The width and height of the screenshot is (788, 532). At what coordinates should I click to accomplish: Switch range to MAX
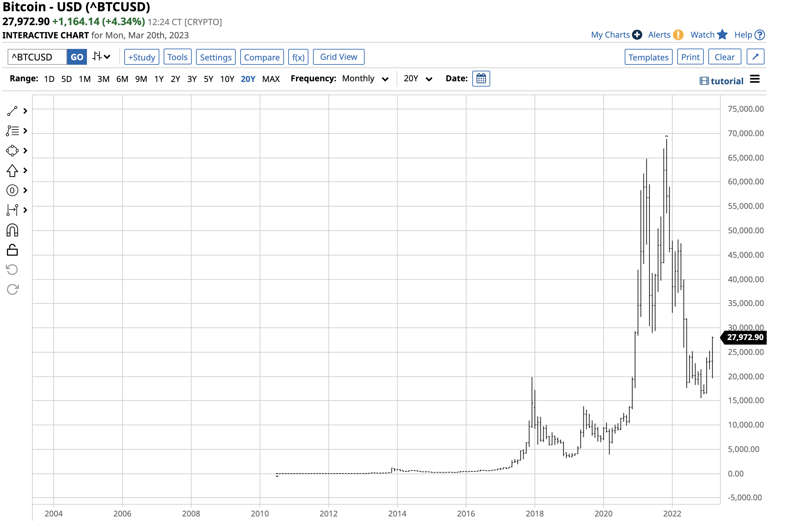pyautogui.click(x=271, y=79)
